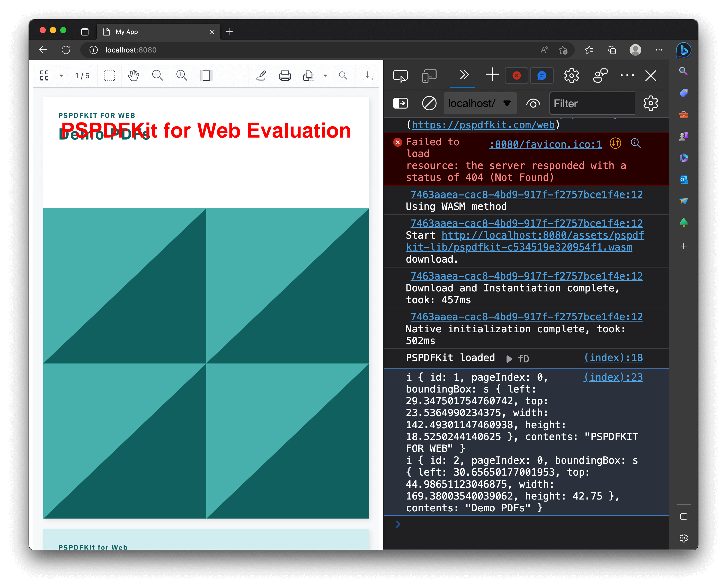Click the zoom out magnifier icon

pos(157,75)
